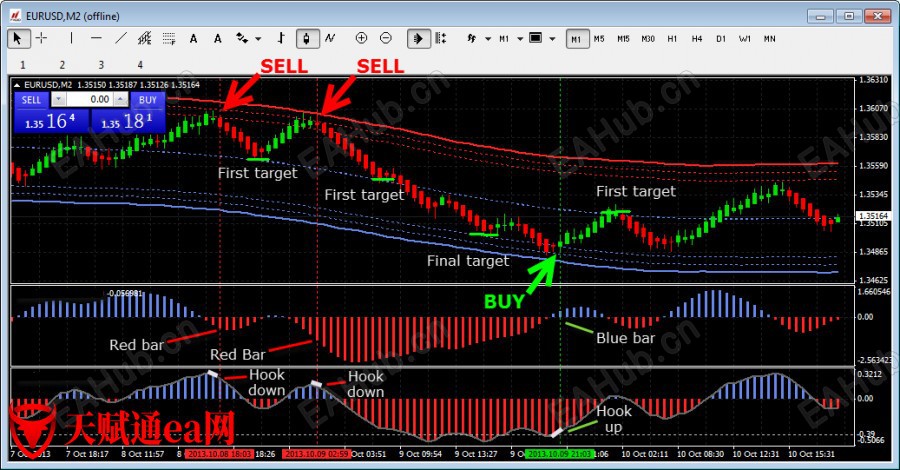Viewport: 900px width, 470px height.
Task: Click the indicator value -2.563423 on scale
Action: [x=875, y=360]
